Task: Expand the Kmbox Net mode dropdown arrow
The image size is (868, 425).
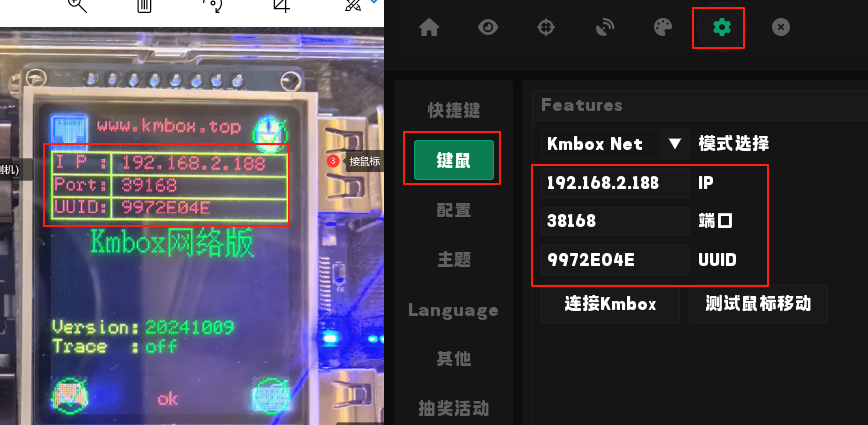Action: click(674, 144)
